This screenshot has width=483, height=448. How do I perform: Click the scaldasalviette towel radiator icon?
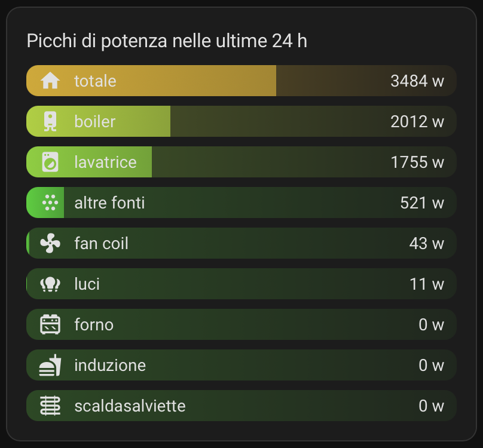50,406
